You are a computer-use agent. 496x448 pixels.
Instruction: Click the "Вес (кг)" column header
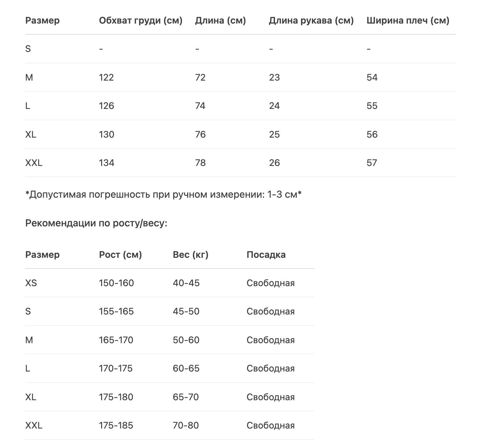(x=190, y=255)
